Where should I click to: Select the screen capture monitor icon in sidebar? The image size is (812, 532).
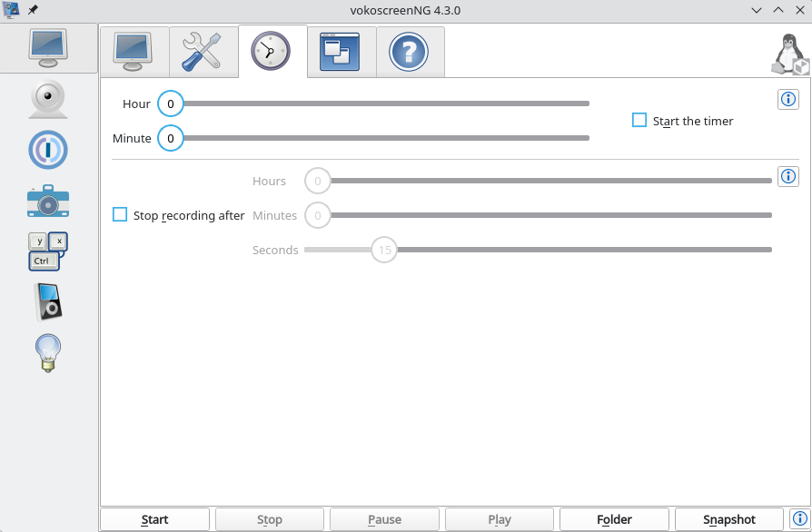click(x=47, y=48)
